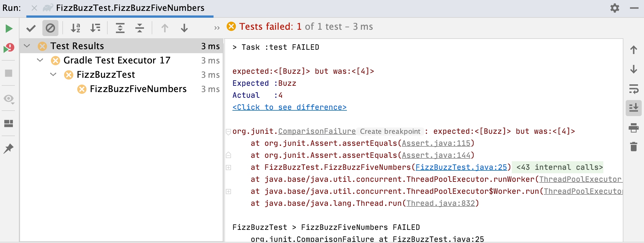Click the Create breakpoint hint
The image size is (644, 243).
[x=390, y=132]
